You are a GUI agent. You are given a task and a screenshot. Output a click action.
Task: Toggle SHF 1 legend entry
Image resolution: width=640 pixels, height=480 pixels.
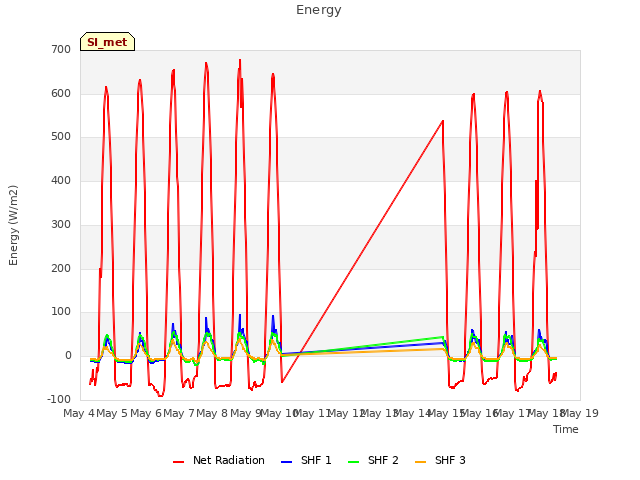point(306,460)
